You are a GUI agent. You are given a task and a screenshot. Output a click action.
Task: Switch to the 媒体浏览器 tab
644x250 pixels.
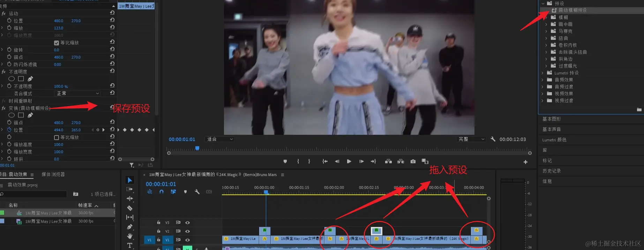[53, 174]
